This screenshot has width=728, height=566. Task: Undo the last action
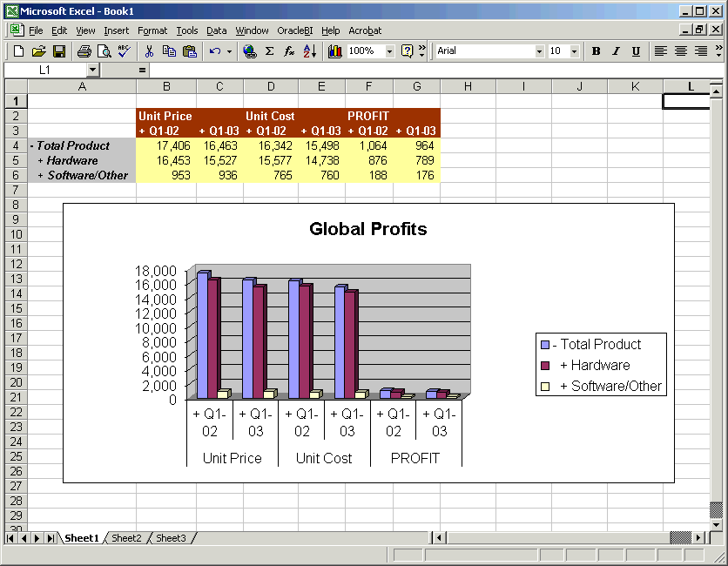[215, 51]
